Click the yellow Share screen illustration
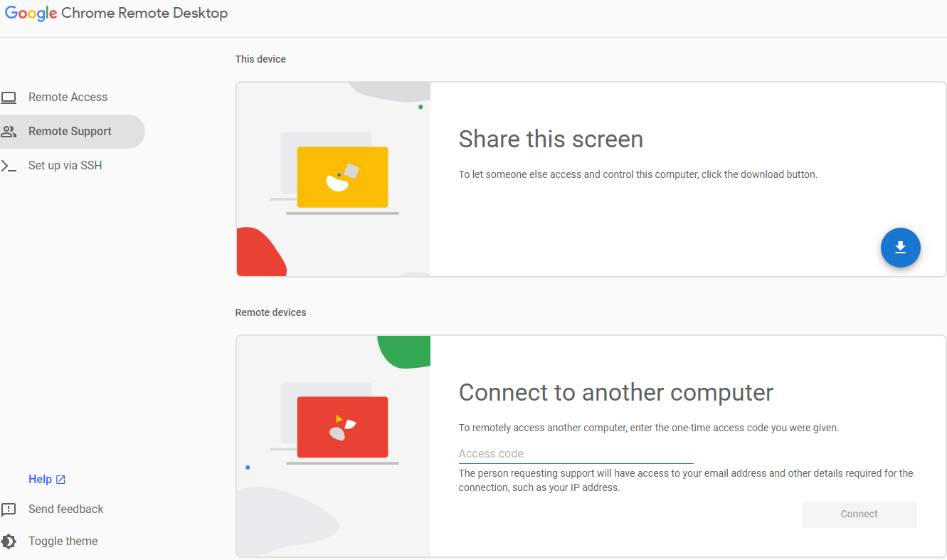947x560 pixels. click(x=334, y=179)
